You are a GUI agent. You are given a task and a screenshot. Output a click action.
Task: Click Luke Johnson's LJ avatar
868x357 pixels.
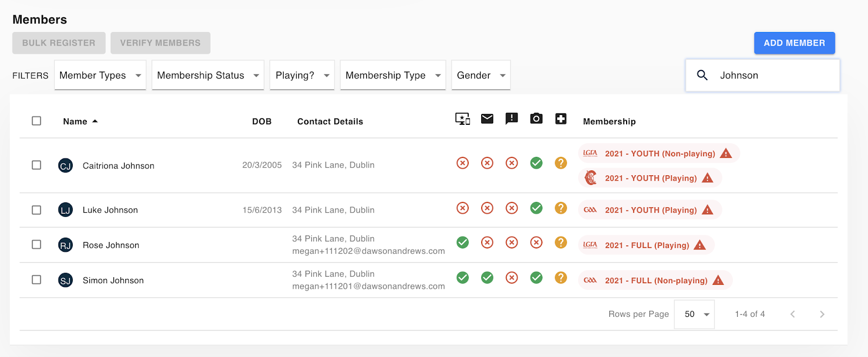(x=66, y=210)
